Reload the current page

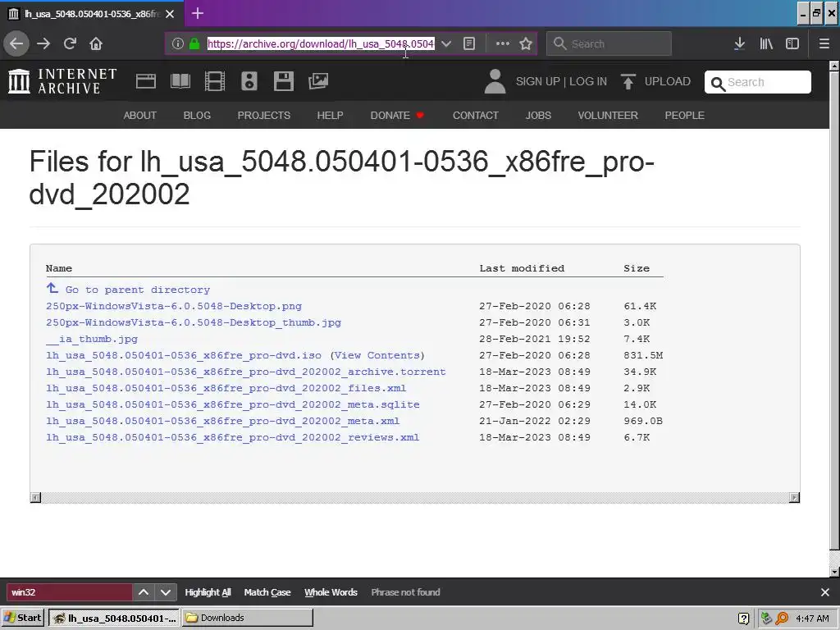point(71,43)
